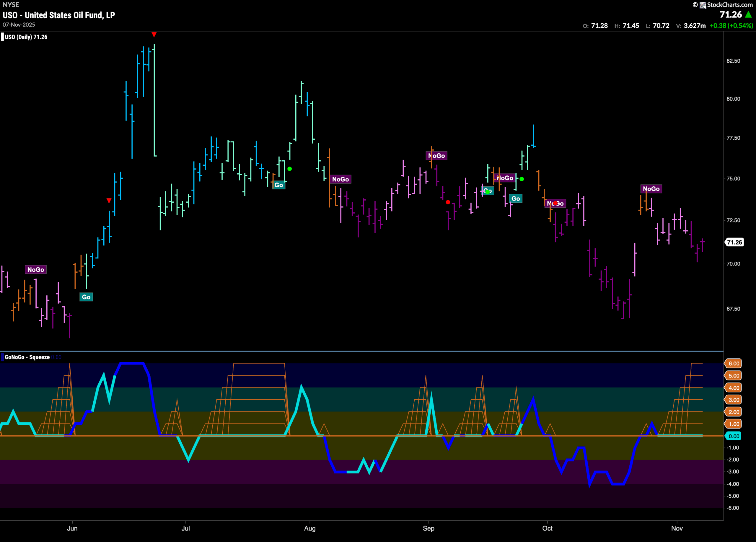Click the -4.00 oscillator axis label

tap(733, 484)
